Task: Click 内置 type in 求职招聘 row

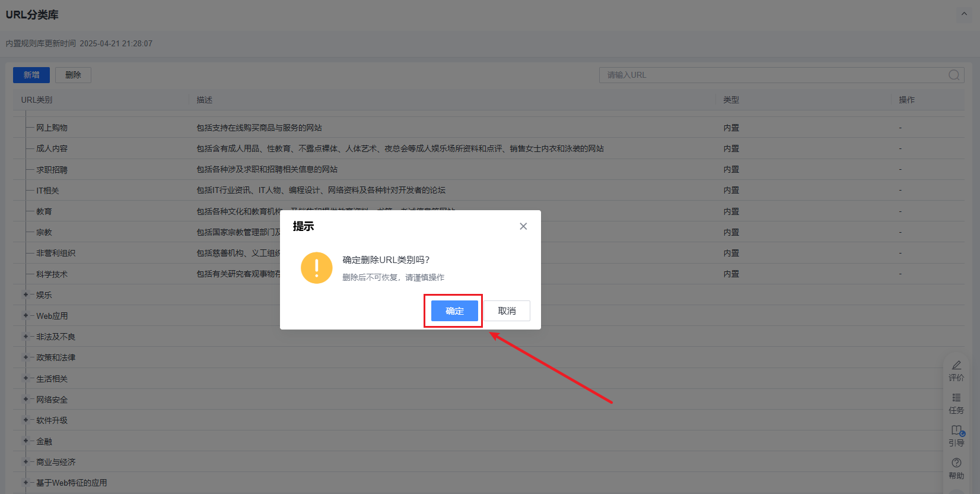Action: tap(731, 169)
